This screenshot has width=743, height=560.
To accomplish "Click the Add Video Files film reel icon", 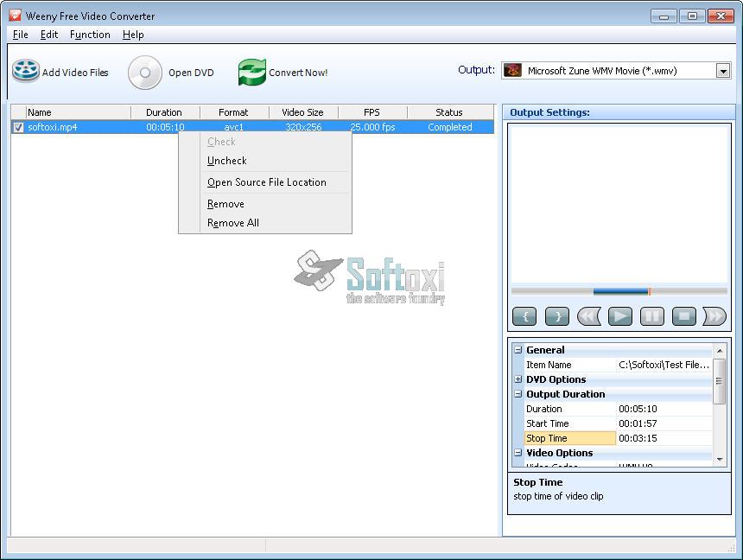I will point(26,72).
